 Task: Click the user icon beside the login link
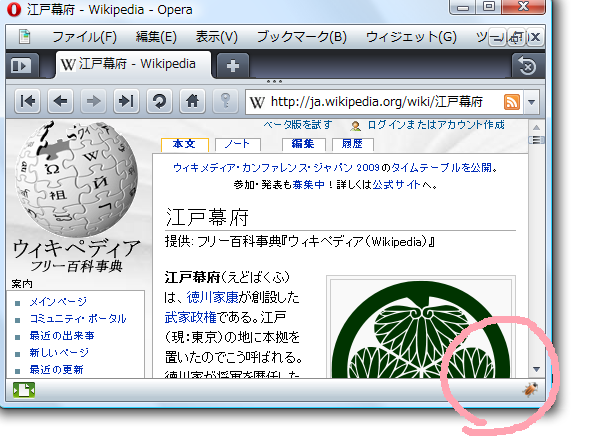tap(355, 126)
